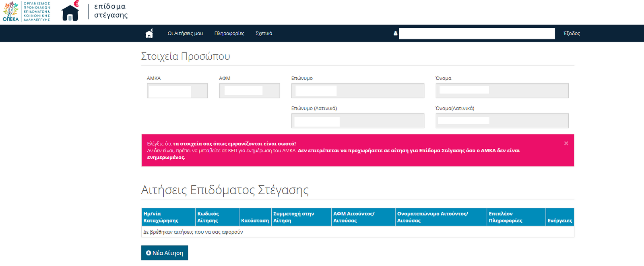The height and width of the screenshot is (266, 644).
Task: Click the 'Έξοδος' logout link
Action: 572,33
